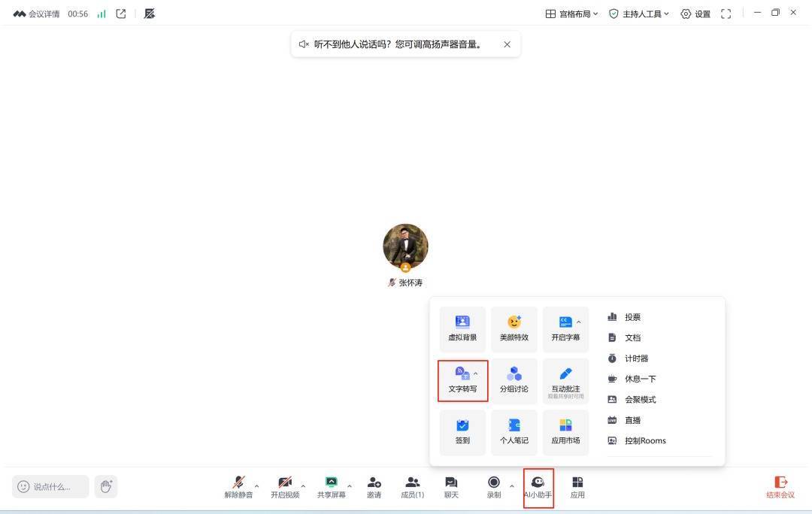Open 成员(1) members panel
This screenshot has height=514, width=812.
tap(412, 487)
